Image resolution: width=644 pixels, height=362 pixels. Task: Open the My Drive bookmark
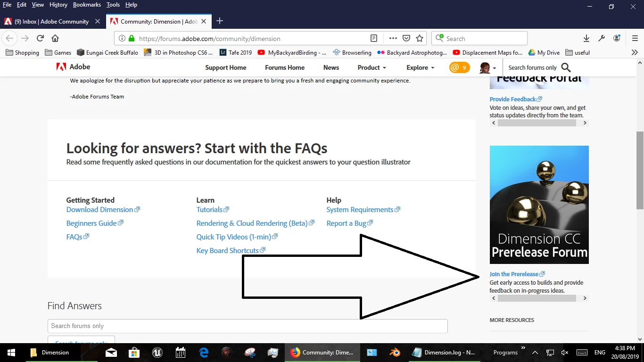[x=544, y=52]
